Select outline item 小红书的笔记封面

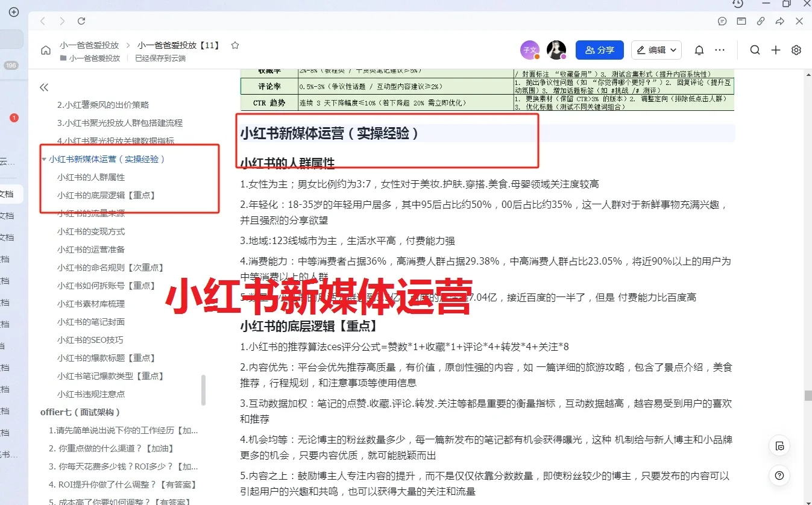[x=91, y=322]
